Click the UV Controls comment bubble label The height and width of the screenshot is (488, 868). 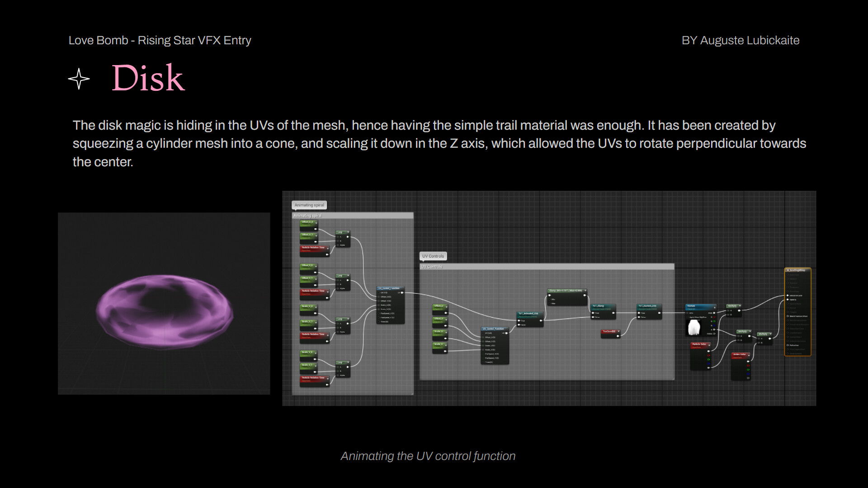(433, 256)
